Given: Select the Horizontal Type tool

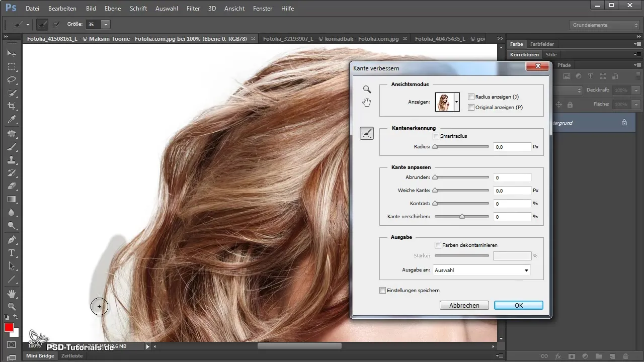Looking at the screenshot, I should click(x=12, y=253).
